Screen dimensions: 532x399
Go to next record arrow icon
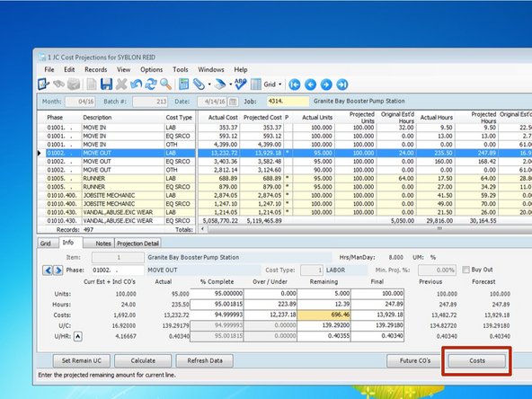pos(326,84)
